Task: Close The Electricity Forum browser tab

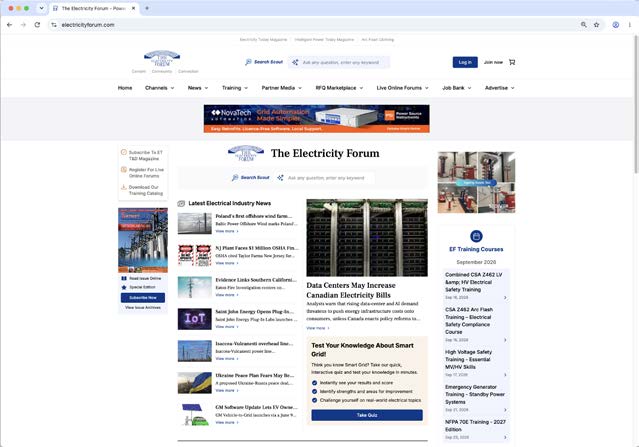Action: [133, 8]
